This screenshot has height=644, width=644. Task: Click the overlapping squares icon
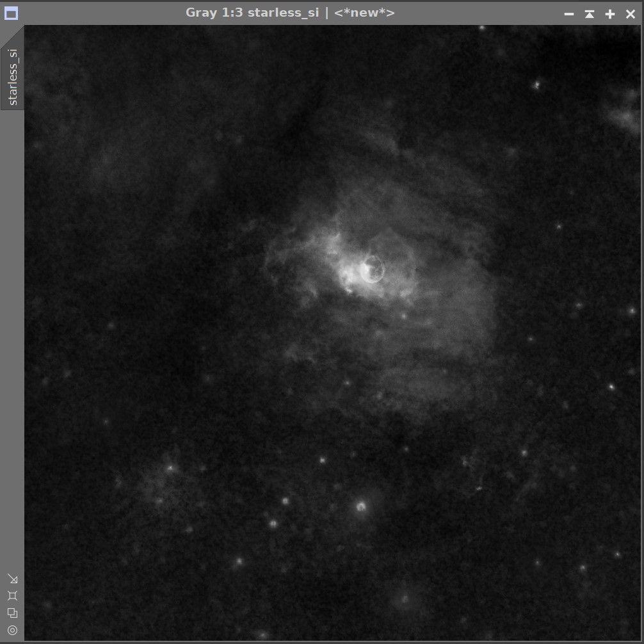12,613
